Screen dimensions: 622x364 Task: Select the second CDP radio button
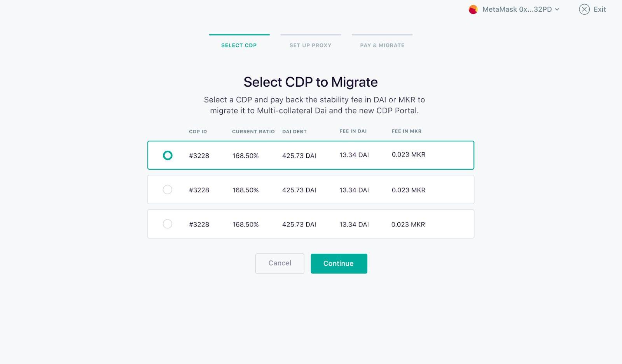pyautogui.click(x=168, y=190)
